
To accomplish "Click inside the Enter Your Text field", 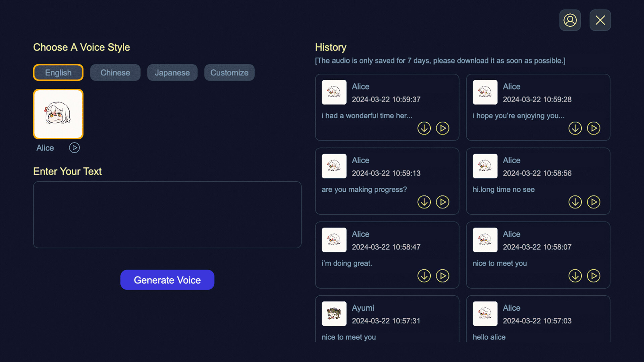I will click(x=167, y=215).
